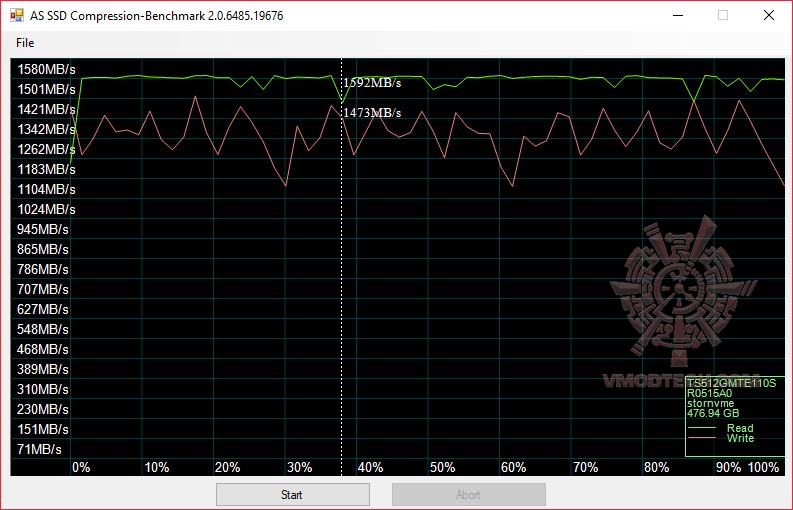Click the 865MB/s axis label

click(x=42, y=249)
